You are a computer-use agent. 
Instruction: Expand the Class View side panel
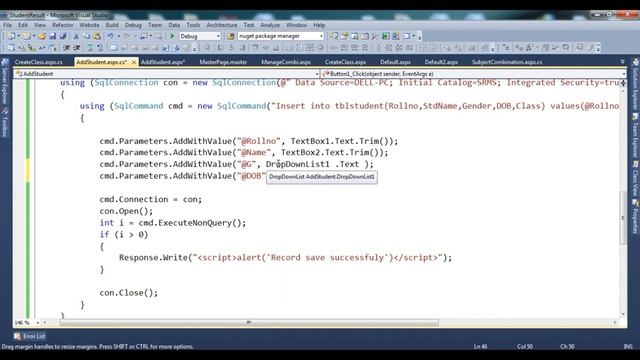(x=635, y=178)
